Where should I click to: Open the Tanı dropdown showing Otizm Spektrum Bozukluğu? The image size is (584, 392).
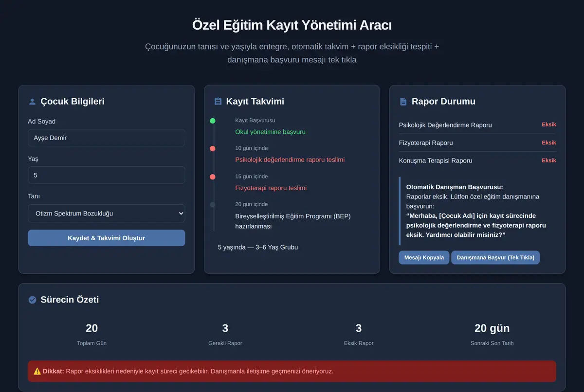106,213
